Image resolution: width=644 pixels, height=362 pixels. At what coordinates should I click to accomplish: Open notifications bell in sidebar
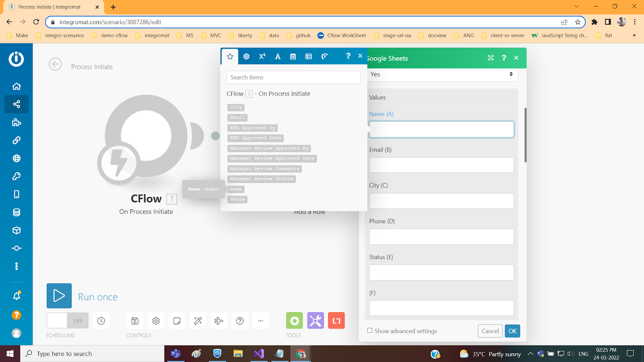pyautogui.click(x=17, y=296)
